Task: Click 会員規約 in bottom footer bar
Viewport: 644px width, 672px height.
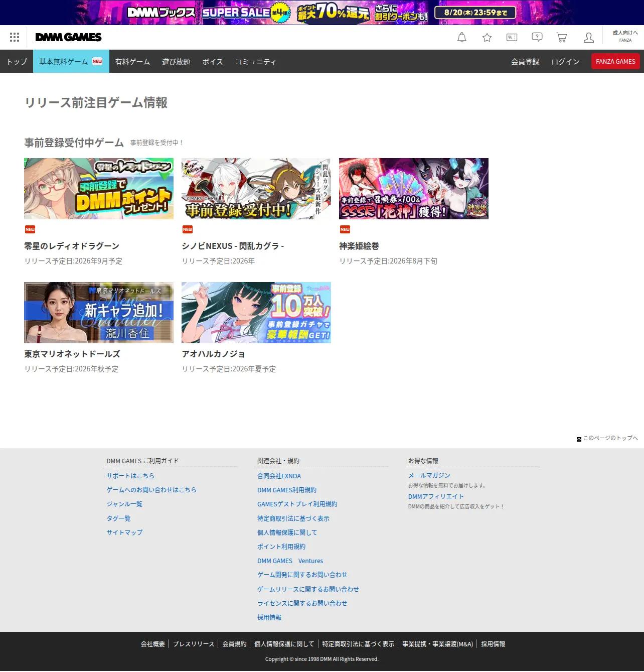Action: pos(235,644)
